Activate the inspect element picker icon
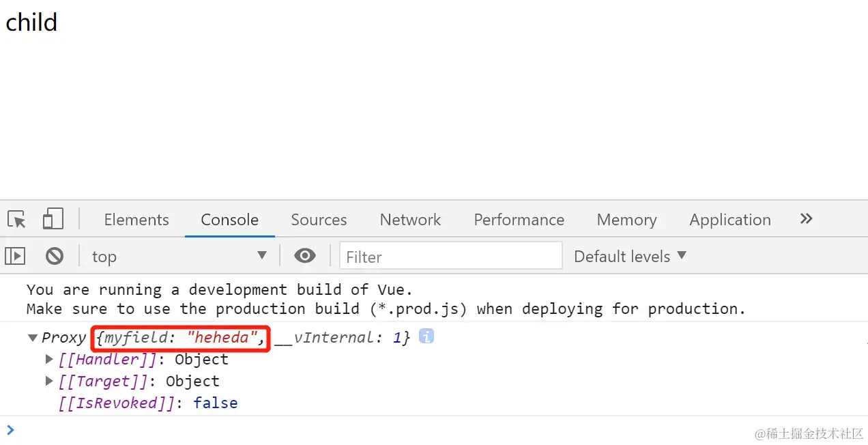 tap(17, 220)
